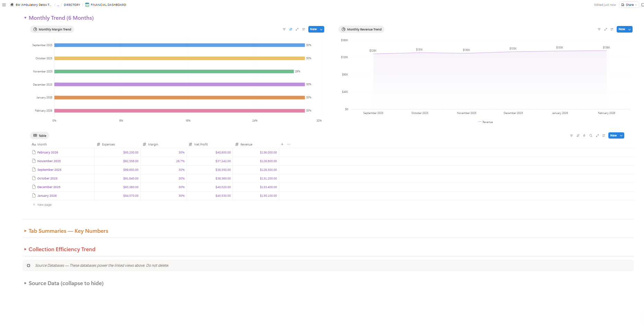Select the Monthly Margin Trend view tab
This screenshot has width=644, height=326.
click(x=52, y=29)
